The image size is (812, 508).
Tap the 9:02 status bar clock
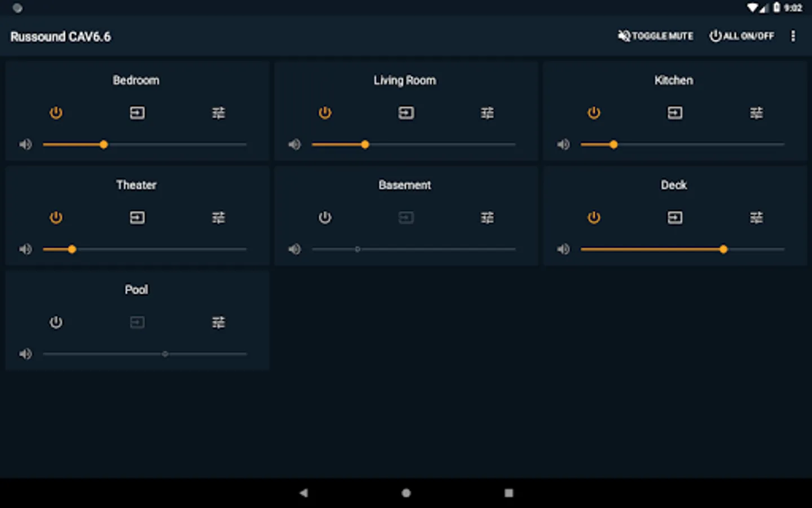(793, 8)
